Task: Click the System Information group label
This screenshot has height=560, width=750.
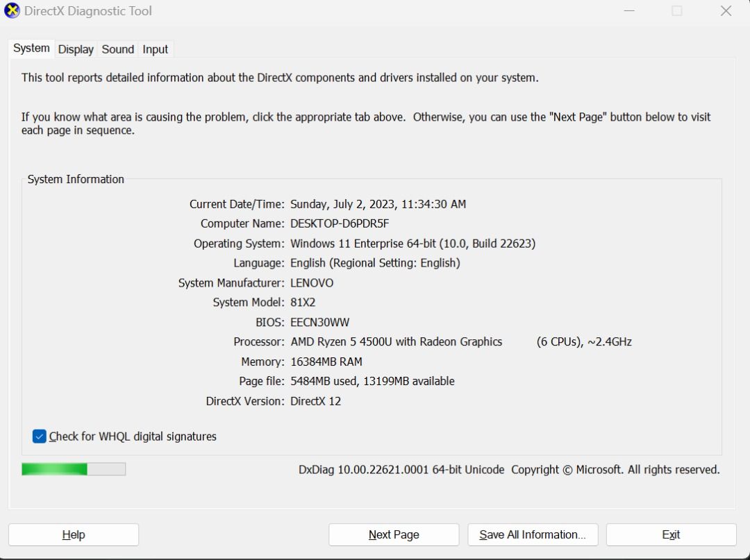Action: click(x=75, y=179)
